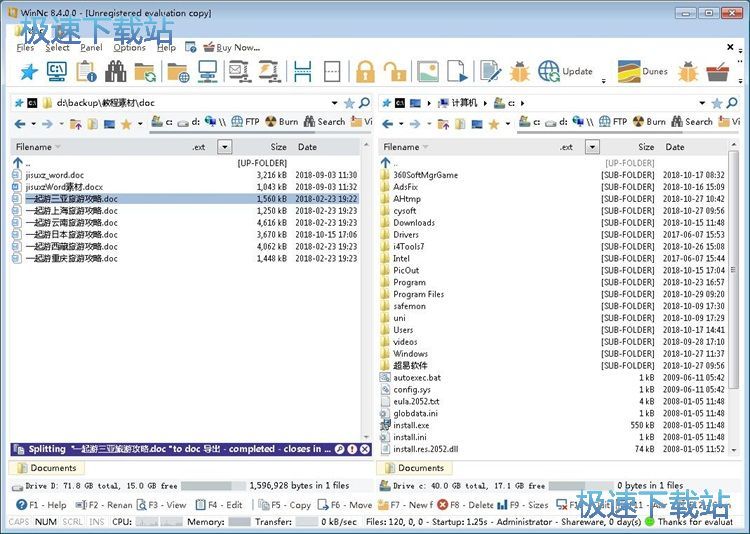Expand left panel back history arrow
This screenshot has width=750, height=534.
coord(33,124)
